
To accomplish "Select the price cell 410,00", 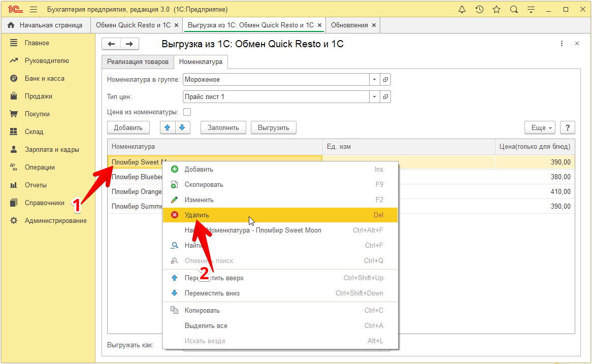I will 535,191.
